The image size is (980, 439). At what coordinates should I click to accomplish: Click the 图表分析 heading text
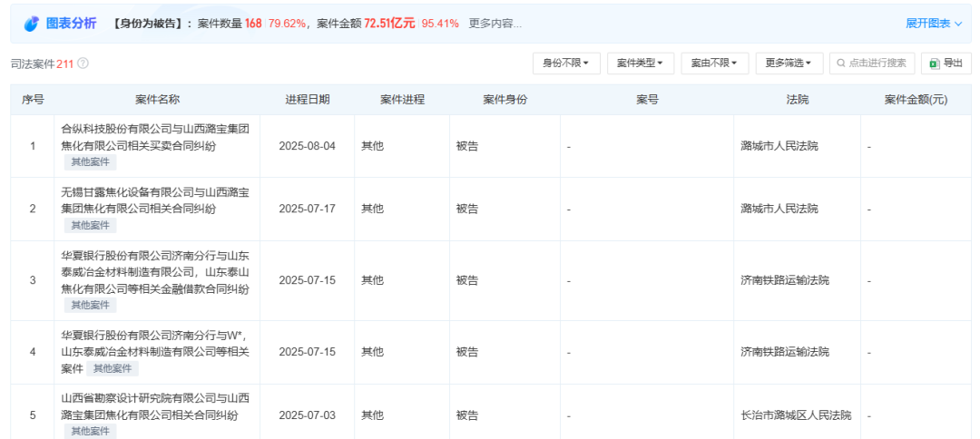click(x=72, y=24)
